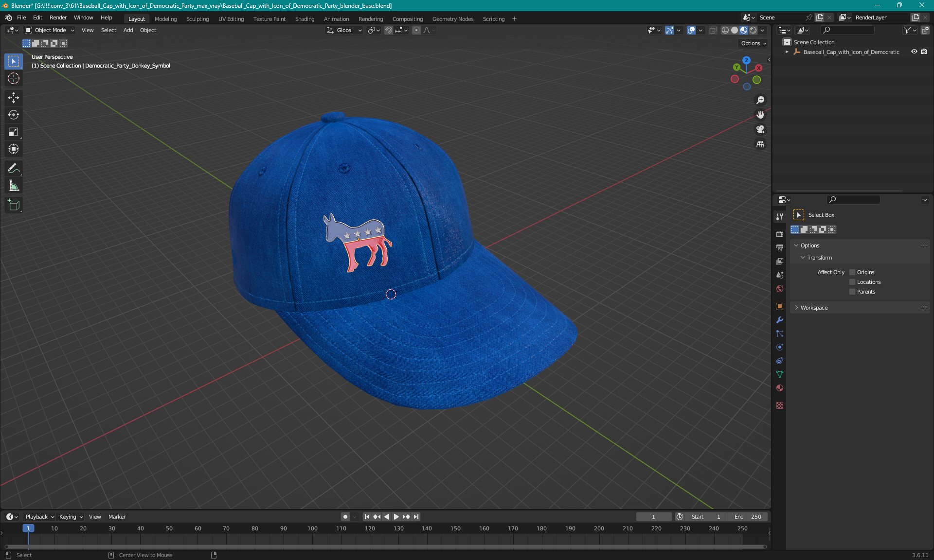Toggle proportional editing button

pos(416,30)
